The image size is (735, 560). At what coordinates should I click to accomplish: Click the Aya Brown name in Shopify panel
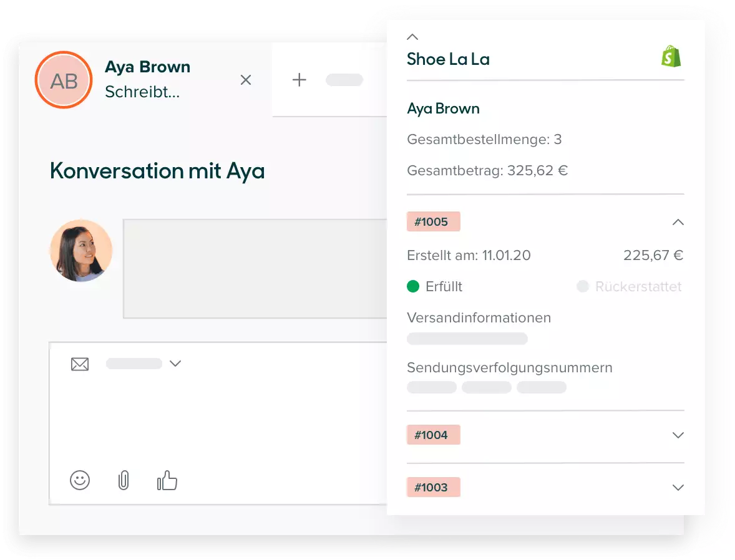coord(444,109)
